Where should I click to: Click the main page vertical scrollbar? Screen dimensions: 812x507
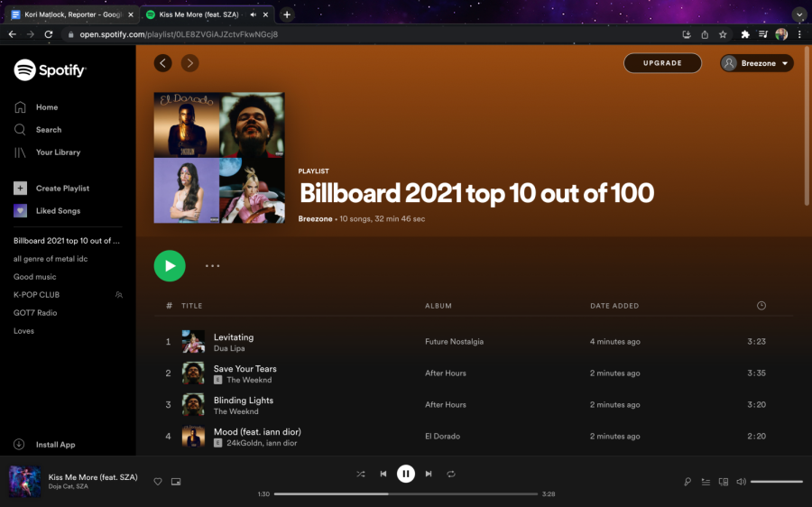click(x=807, y=127)
